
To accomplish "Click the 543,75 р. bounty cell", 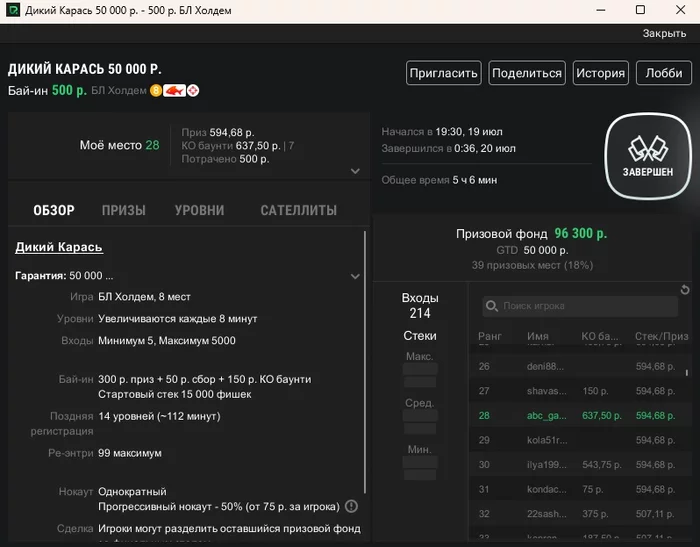I will point(601,465).
